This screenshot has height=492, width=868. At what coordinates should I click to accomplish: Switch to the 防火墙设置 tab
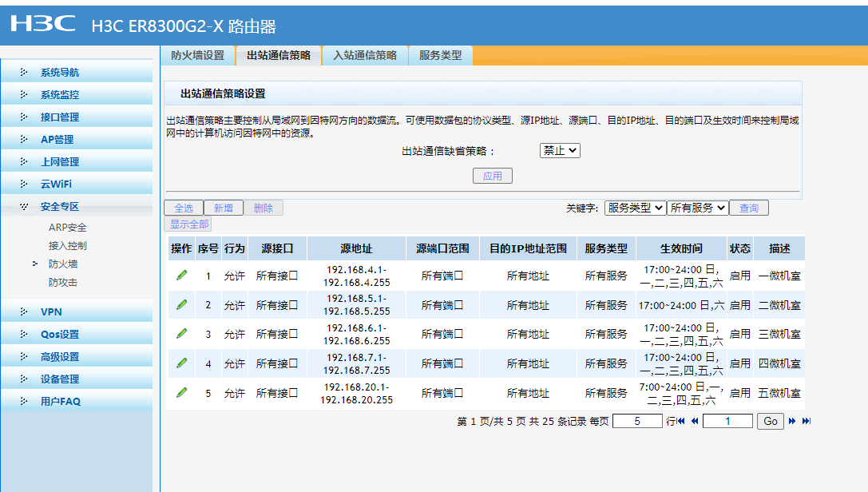(197, 55)
